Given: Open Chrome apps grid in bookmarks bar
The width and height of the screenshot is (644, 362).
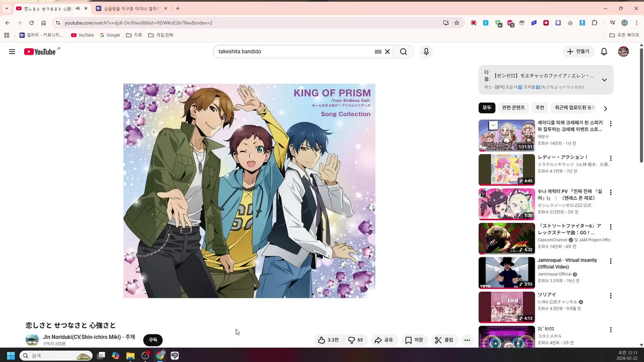Looking at the screenshot, I should (x=7, y=35).
